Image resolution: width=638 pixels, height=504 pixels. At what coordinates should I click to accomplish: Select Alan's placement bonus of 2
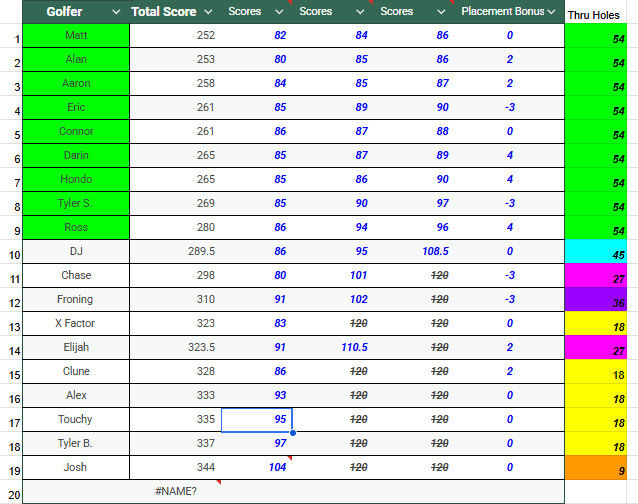509,59
